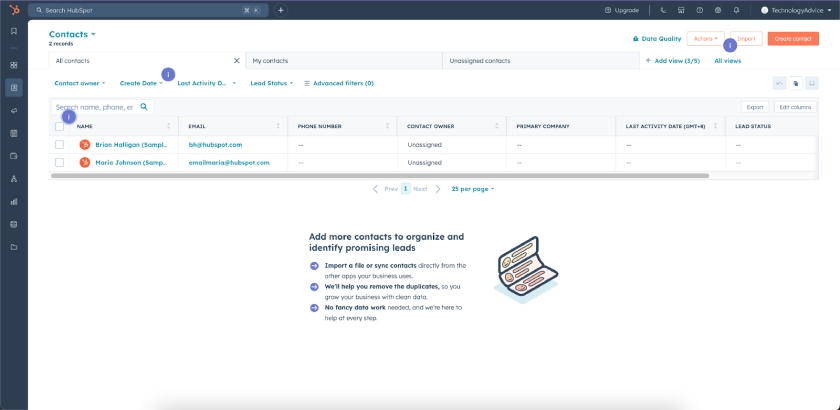Open the Contact owner filter dropdown

coord(80,83)
